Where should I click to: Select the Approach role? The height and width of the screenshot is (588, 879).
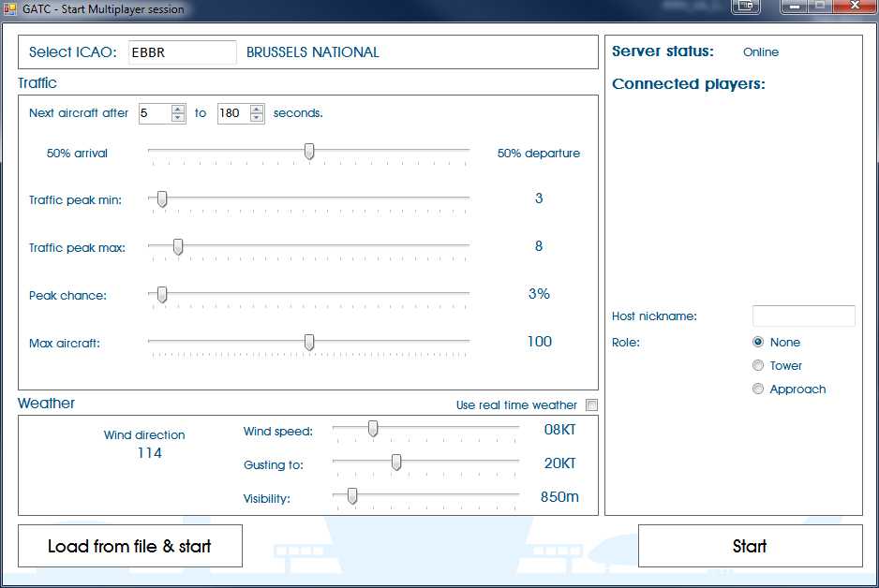758,389
